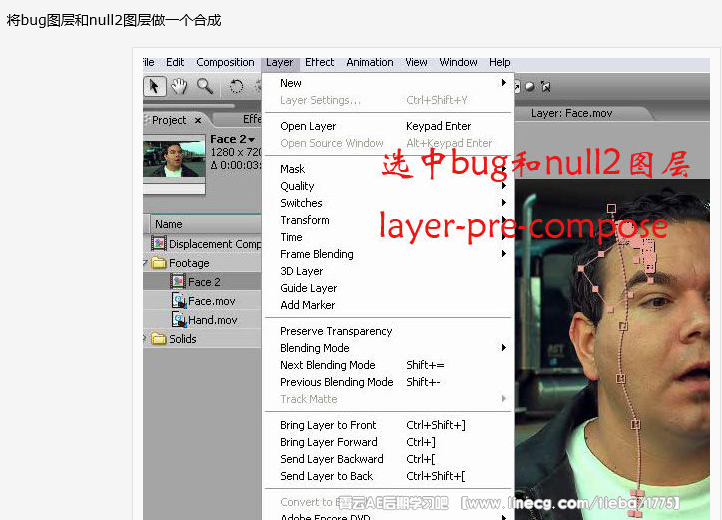Select the Zoom magnifier tool
This screenshot has width=722, height=520.
click(x=204, y=87)
